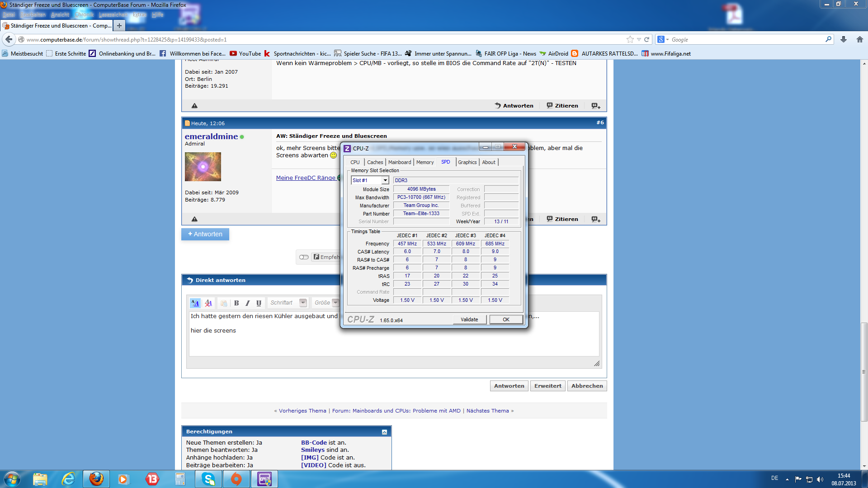The height and width of the screenshot is (488, 868).
Task: Click the Validate button in CPU-Z
Action: click(x=469, y=319)
